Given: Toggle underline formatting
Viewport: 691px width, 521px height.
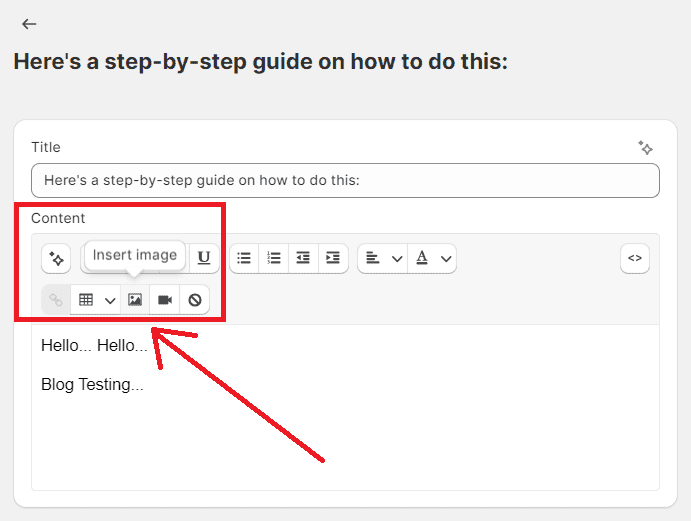Looking at the screenshot, I should point(204,258).
